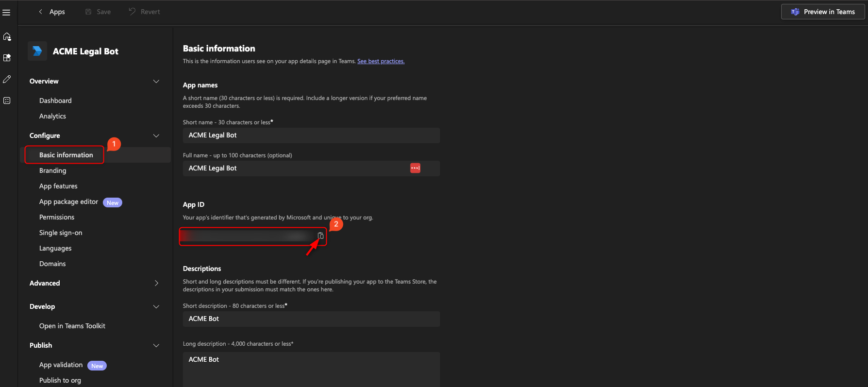Click the App names heading
The width and height of the screenshot is (868, 387).
pyautogui.click(x=200, y=85)
